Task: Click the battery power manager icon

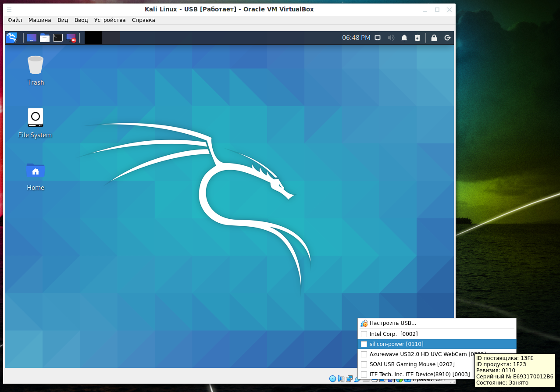Action: pyautogui.click(x=417, y=38)
